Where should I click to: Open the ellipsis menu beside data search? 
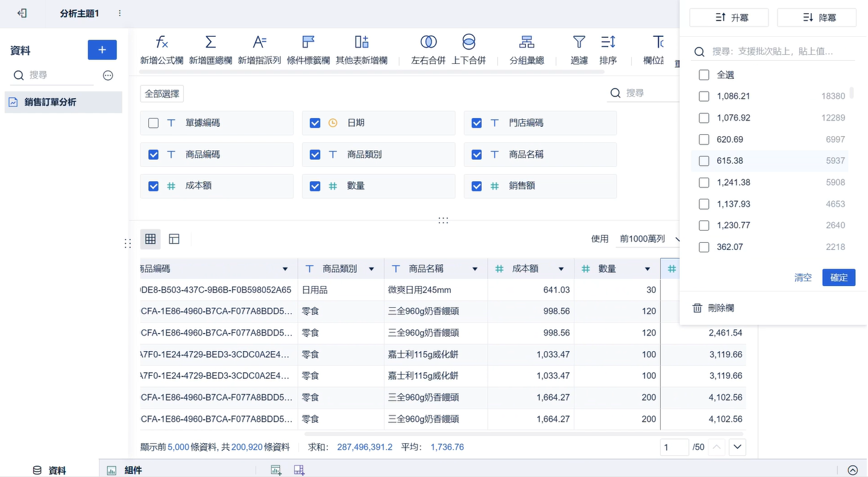[108, 75]
